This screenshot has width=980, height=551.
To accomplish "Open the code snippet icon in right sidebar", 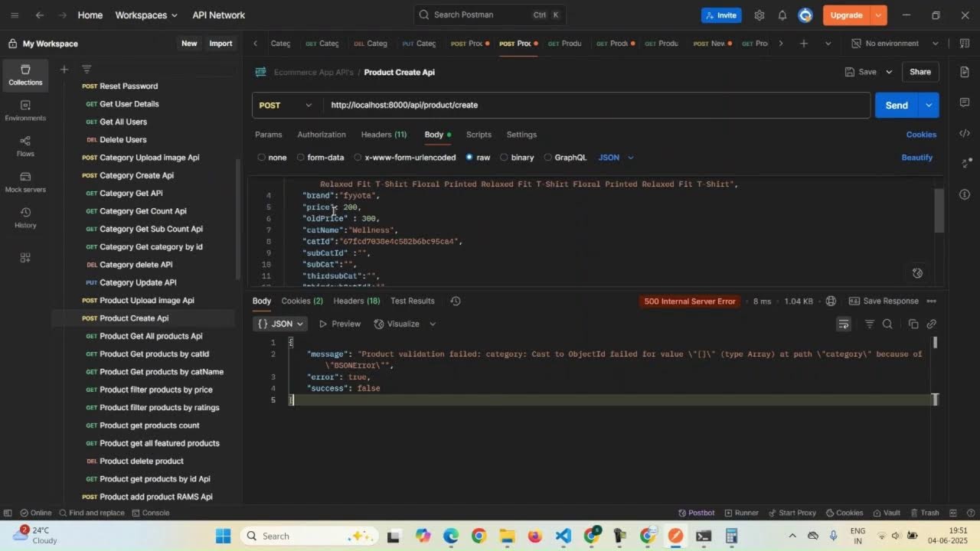I will [964, 133].
